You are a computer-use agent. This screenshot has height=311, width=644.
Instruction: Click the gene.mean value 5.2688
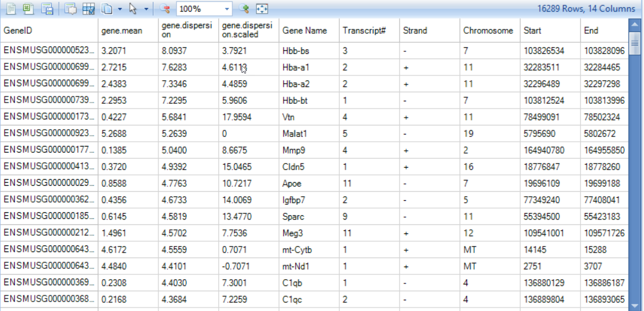[114, 134]
